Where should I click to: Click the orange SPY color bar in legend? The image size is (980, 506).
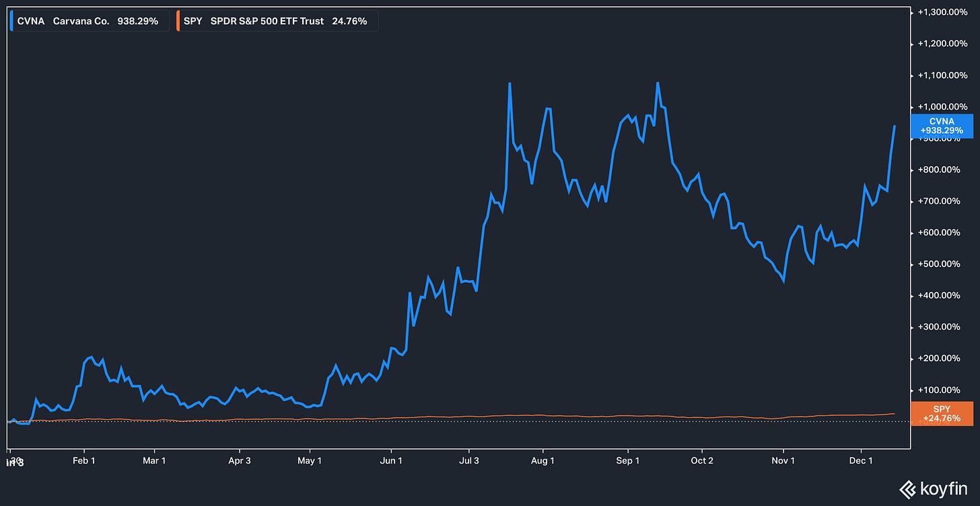[x=178, y=21]
